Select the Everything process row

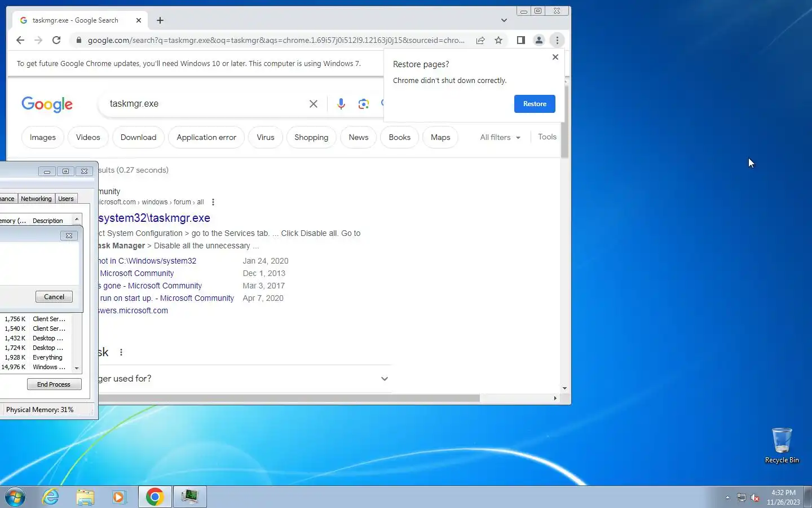[37, 357]
